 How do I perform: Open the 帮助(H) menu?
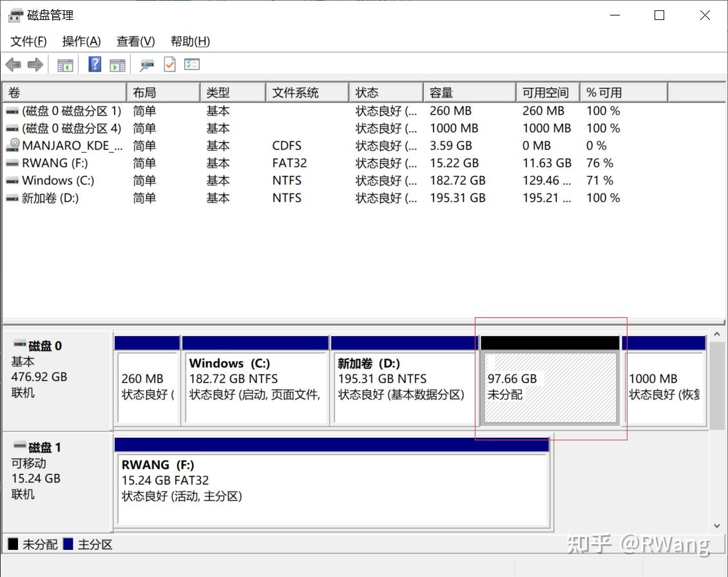click(190, 41)
